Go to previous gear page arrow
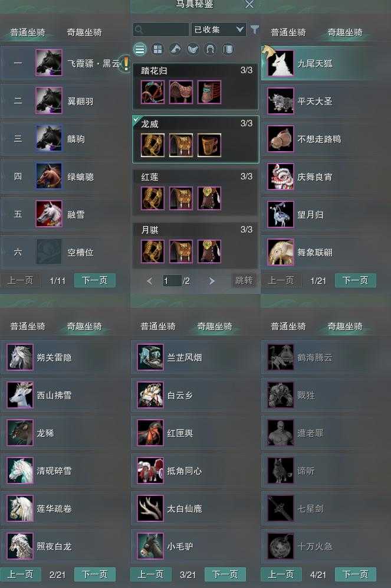The width and height of the screenshot is (391, 588). (x=150, y=280)
